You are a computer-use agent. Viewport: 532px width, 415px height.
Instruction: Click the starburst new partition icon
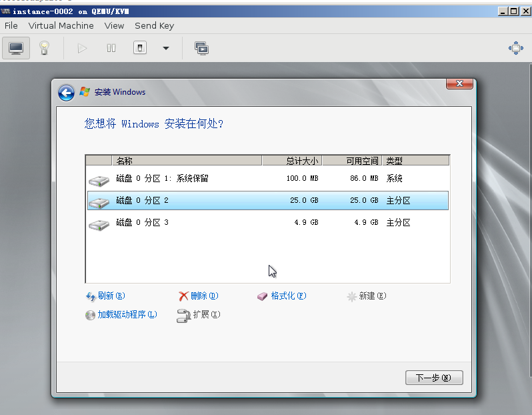coord(351,297)
